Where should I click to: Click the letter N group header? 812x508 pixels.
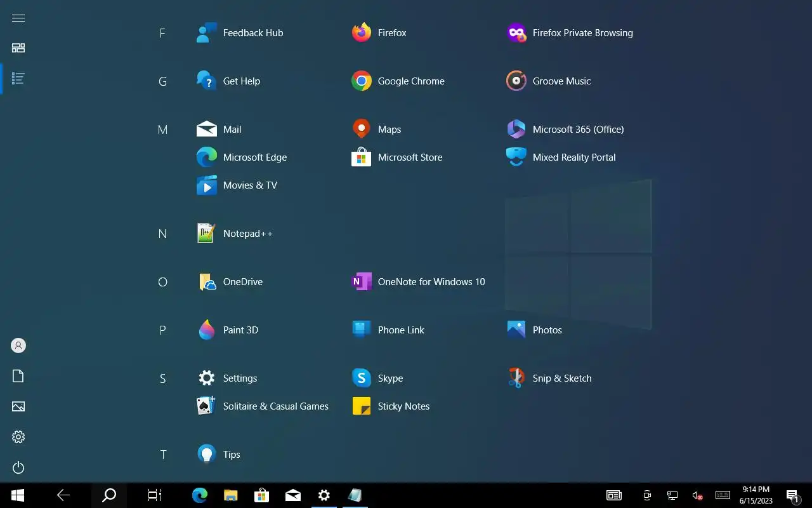[x=162, y=234]
